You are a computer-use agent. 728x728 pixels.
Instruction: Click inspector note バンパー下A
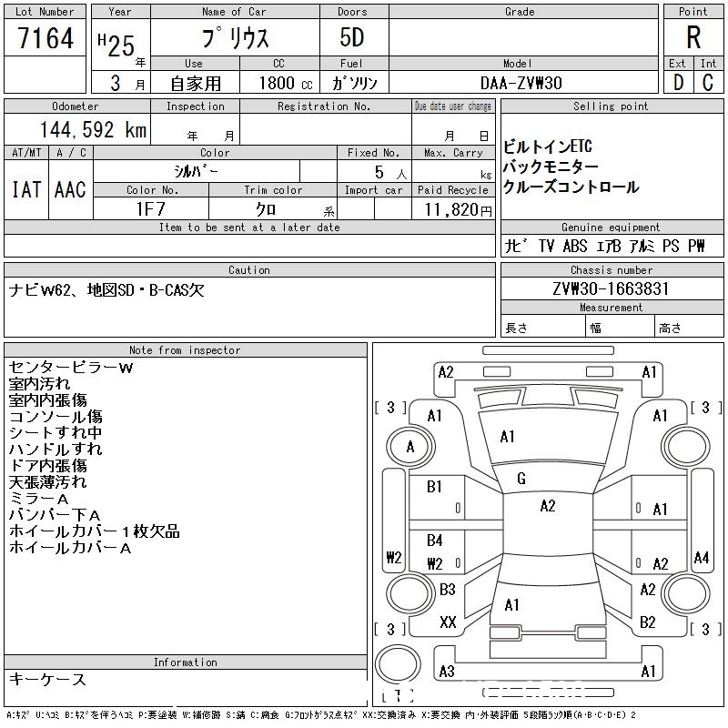(55, 515)
